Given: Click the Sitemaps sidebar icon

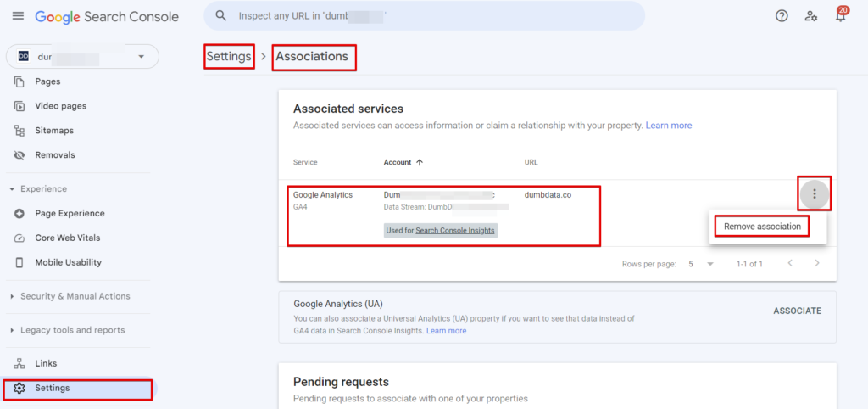Looking at the screenshot, I should (x=19, y=131).
